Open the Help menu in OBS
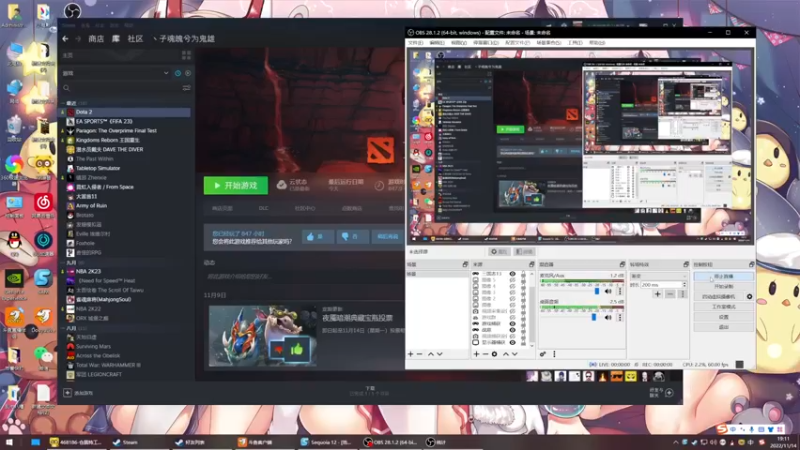 [596, 43]
